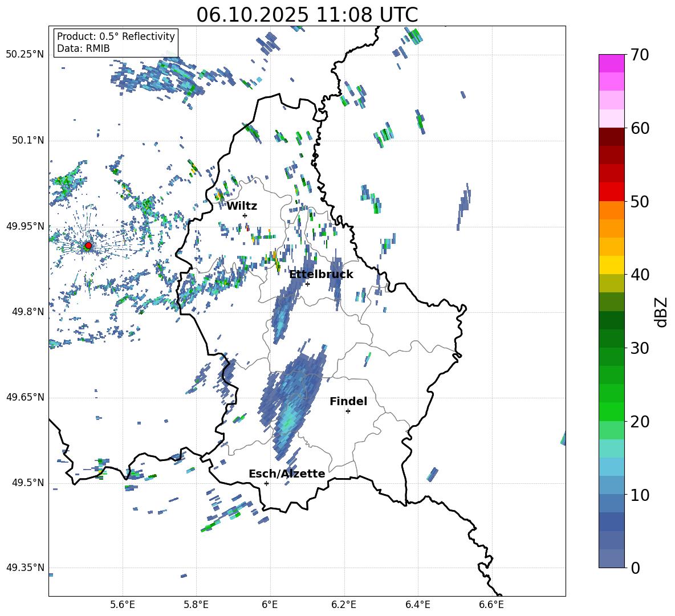
Task: Click the bright red colorbar segment near 50
Action: (611, 192)
